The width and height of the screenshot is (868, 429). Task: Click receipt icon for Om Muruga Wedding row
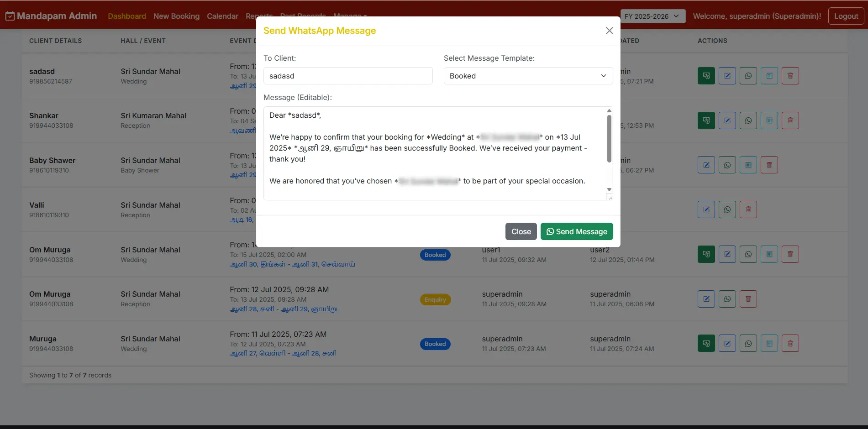tap(769, 254)
